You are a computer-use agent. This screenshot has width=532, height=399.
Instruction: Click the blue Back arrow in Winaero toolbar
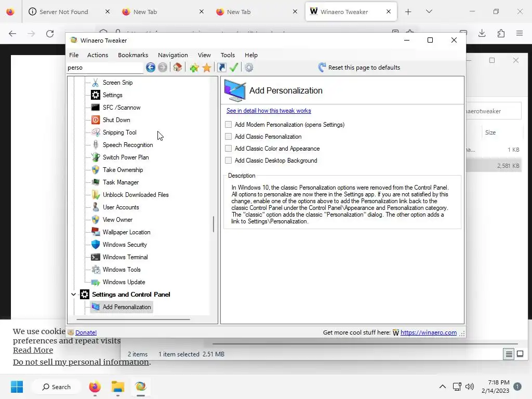[x=151, y=68]
